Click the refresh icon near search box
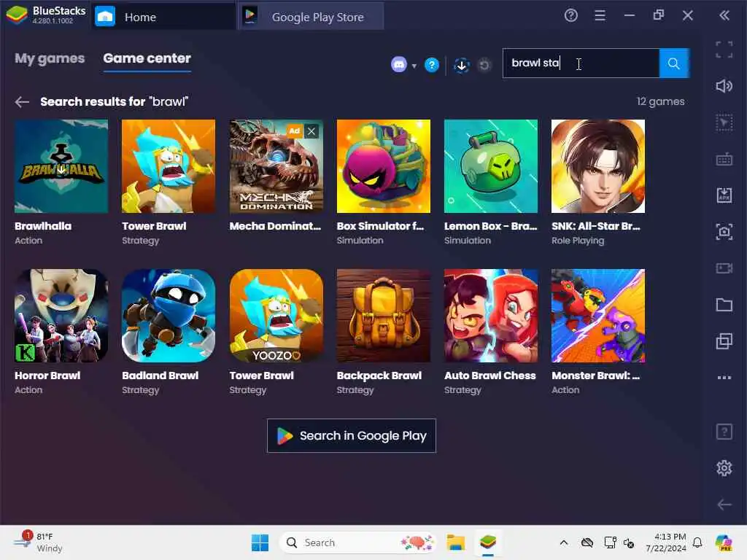Viewport: 747px width, 560px height. (x=484, y=65)
